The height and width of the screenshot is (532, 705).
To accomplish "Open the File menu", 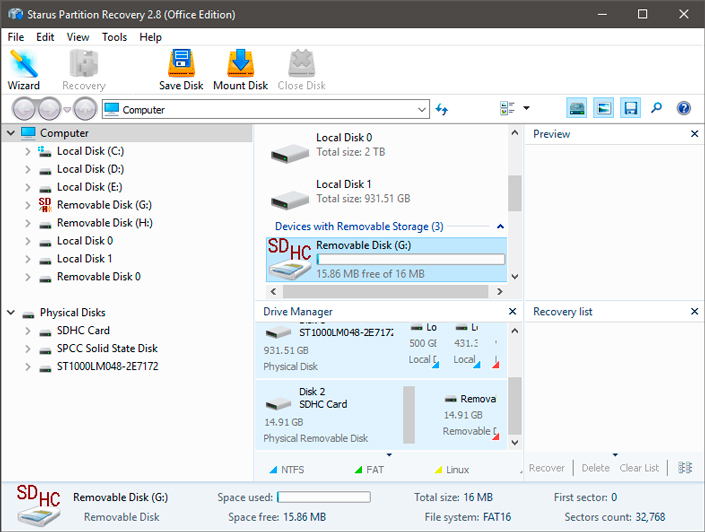I will (16, 37).
